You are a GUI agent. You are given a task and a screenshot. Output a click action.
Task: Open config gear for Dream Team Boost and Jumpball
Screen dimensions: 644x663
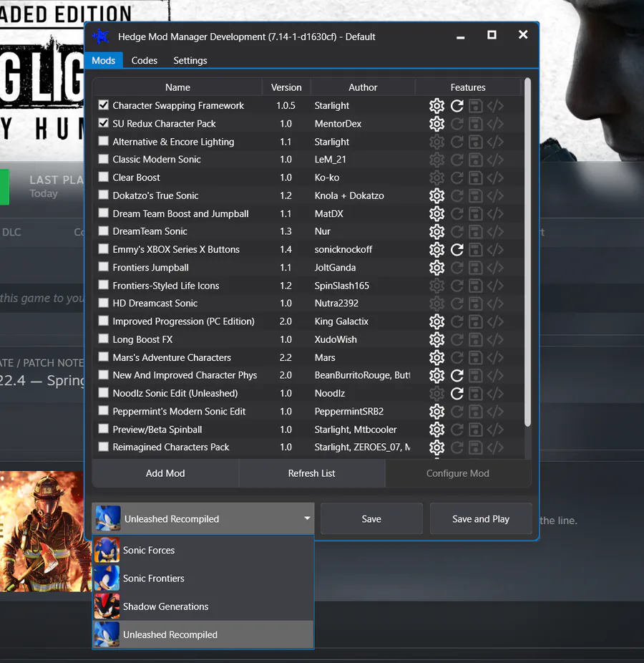coord(436,214)
